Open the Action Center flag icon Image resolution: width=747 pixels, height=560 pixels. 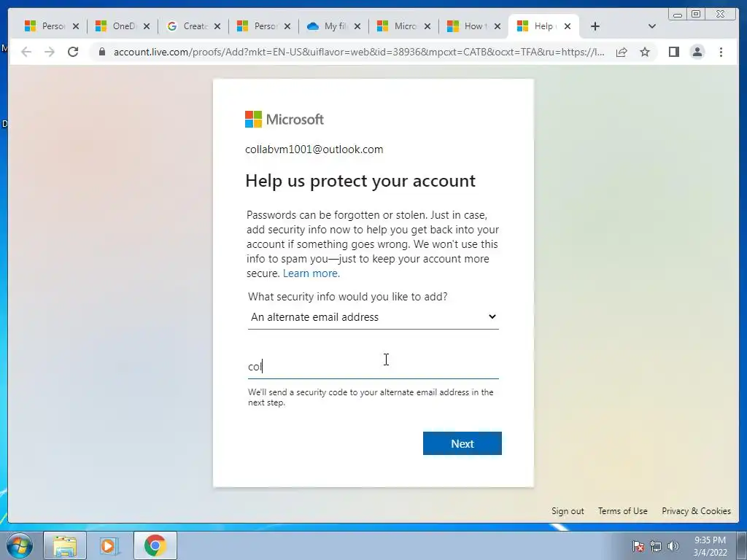(638, 546)
